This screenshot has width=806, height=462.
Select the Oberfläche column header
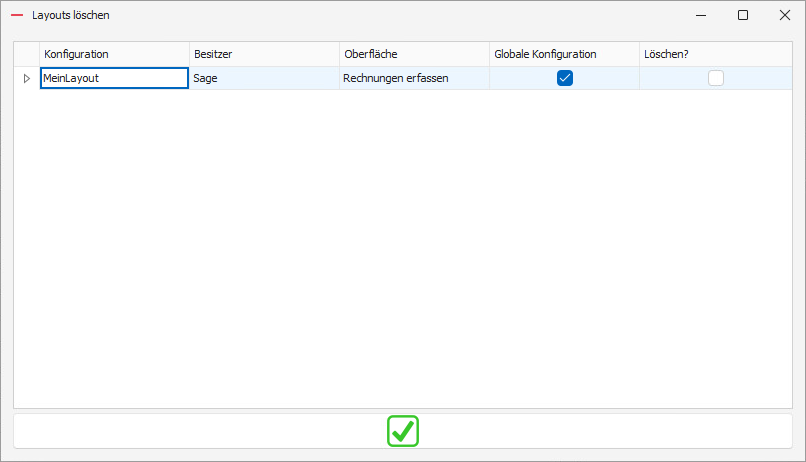tap(414, 54)
